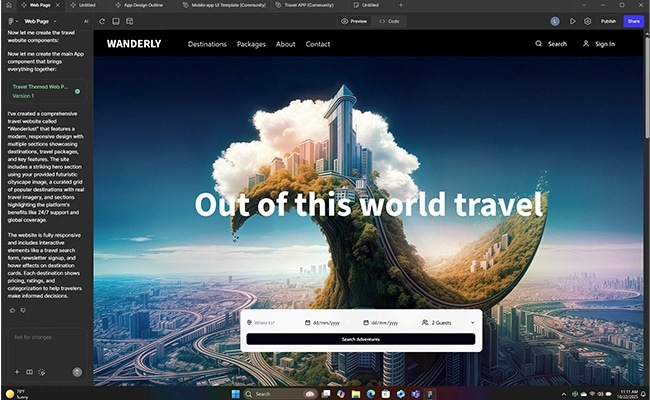Show hidden system tray icons chevron

563,394
